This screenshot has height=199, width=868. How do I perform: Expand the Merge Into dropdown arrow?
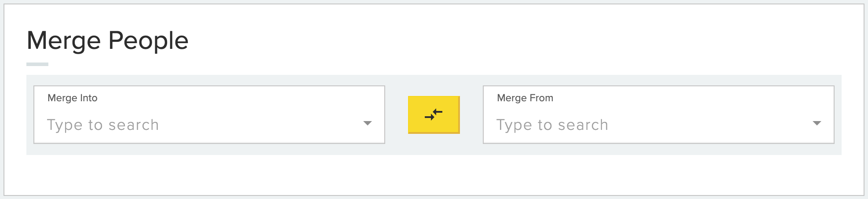368,123
